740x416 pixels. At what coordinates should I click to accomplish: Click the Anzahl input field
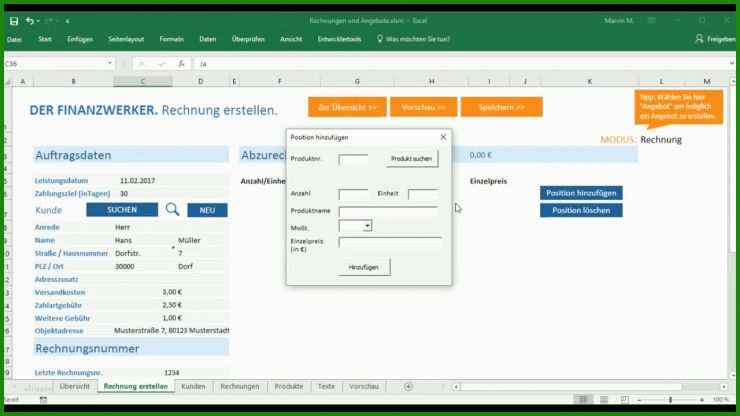click(x=353, y=194)
